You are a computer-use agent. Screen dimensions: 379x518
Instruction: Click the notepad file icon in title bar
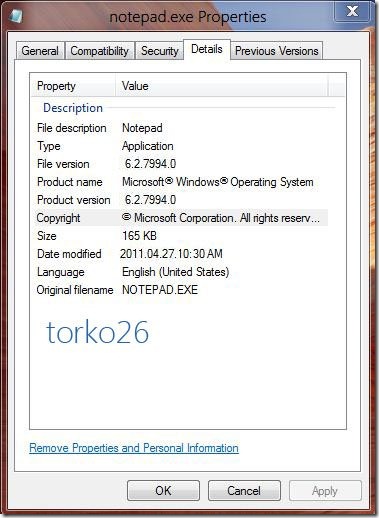pos(16,16)
